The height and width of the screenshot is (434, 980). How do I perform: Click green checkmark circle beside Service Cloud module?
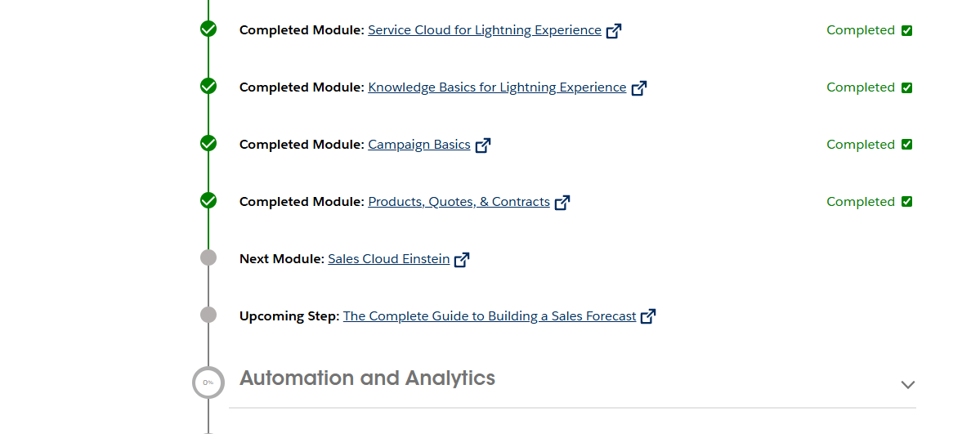[208, 29]
